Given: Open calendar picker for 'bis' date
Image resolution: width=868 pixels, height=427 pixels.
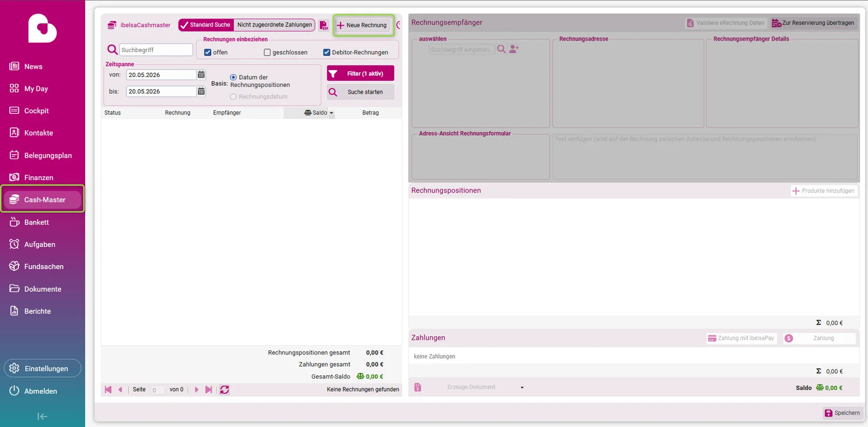Looking at the screenshot, I should coord(201,92).
